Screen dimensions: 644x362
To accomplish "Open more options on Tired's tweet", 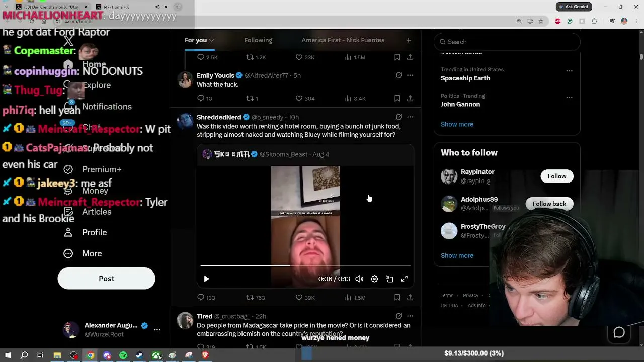I will [x=410, y=316].
